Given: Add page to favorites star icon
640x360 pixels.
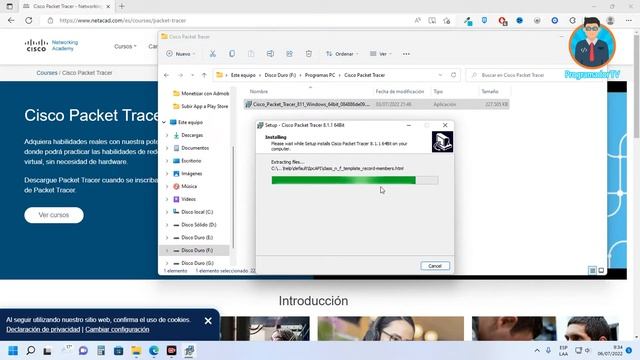Looking at the screenshot, I should click(x=447, y=20).
